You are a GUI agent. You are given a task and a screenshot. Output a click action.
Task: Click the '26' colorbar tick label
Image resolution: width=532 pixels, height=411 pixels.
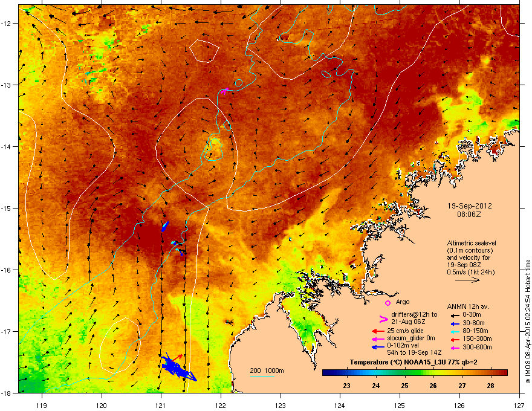pos(433,386)
